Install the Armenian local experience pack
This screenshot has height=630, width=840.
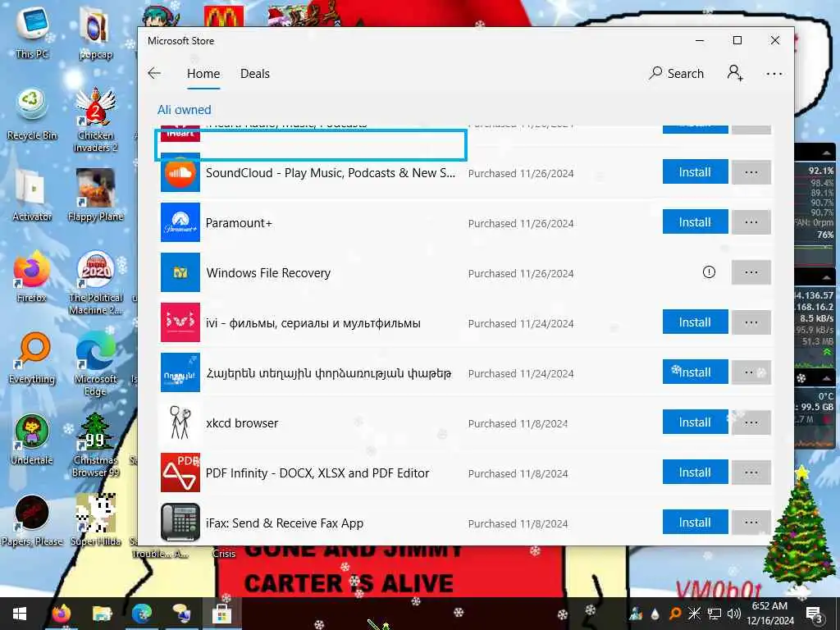(695, 372)
